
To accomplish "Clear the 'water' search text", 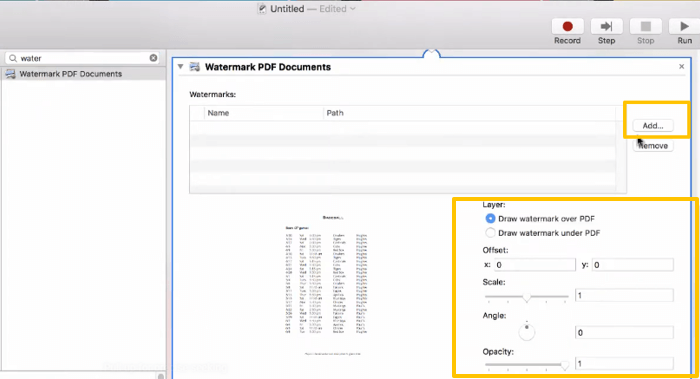I will point(153,58).
